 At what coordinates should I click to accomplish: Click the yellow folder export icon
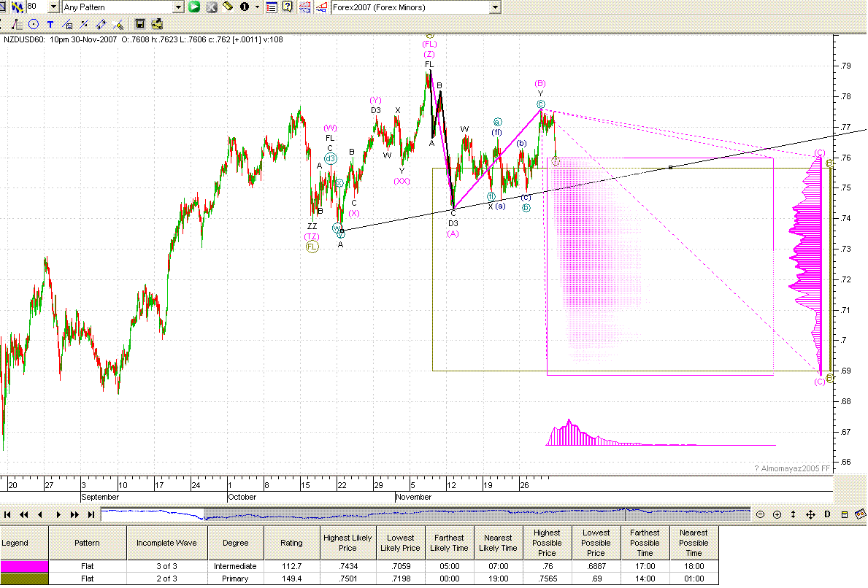coord(157,24)
